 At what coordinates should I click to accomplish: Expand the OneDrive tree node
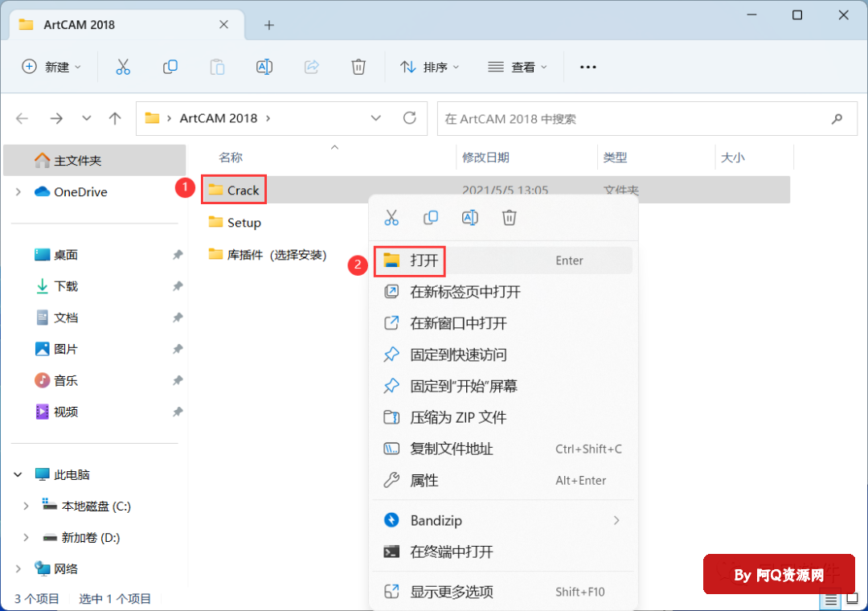click(18, 191)
